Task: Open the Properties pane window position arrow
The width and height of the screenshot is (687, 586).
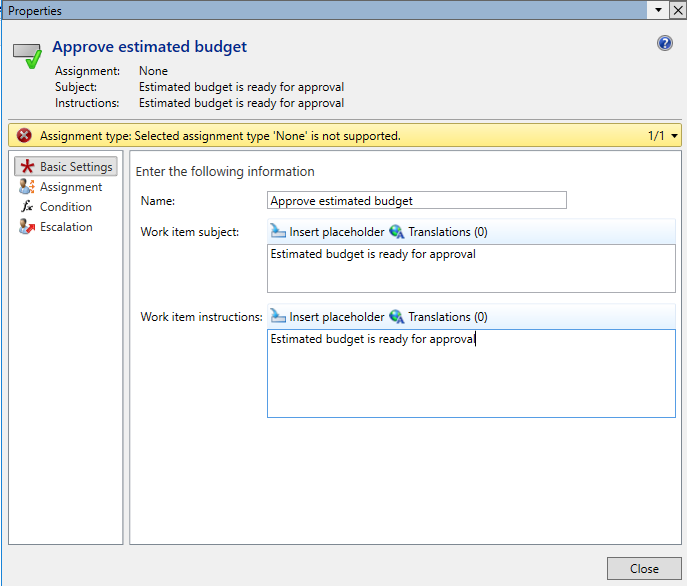Action: pos(657,9)
